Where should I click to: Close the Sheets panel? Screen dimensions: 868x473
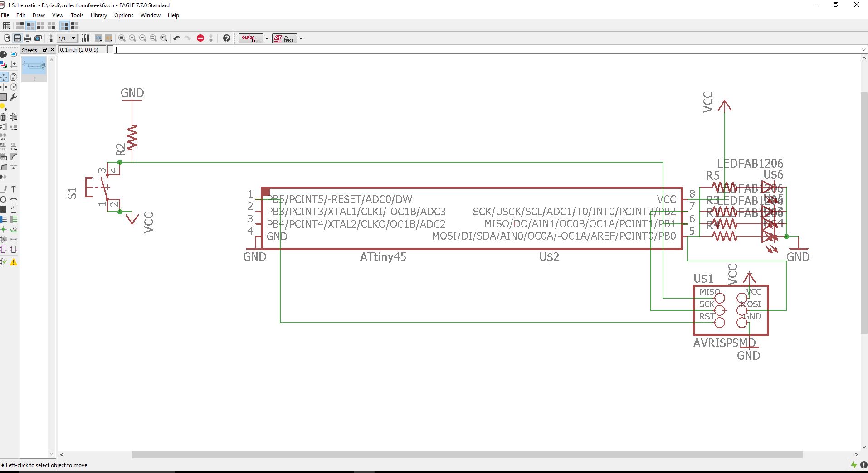[52, 50]
